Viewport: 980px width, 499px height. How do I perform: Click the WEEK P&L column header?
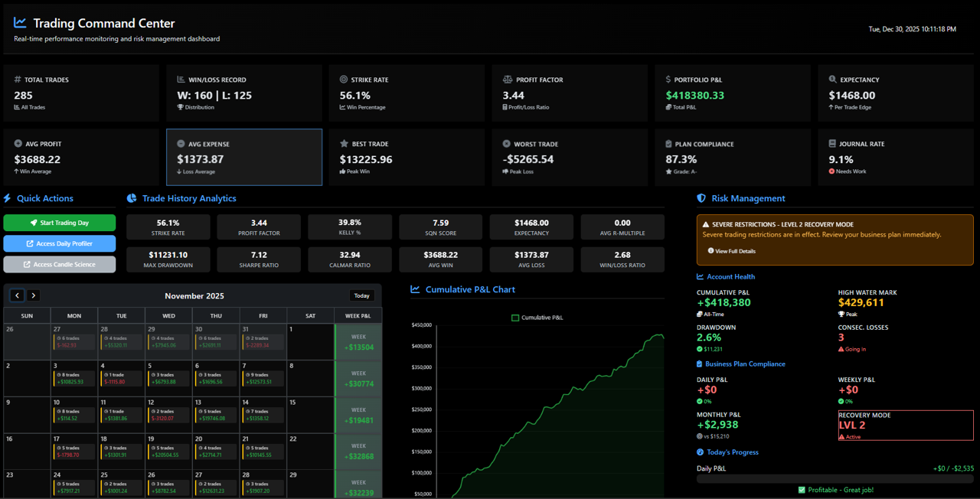pyautogui.click(x=358, y=315)
